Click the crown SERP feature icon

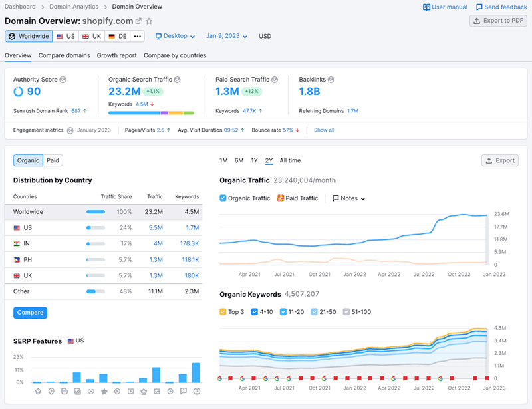144,392
